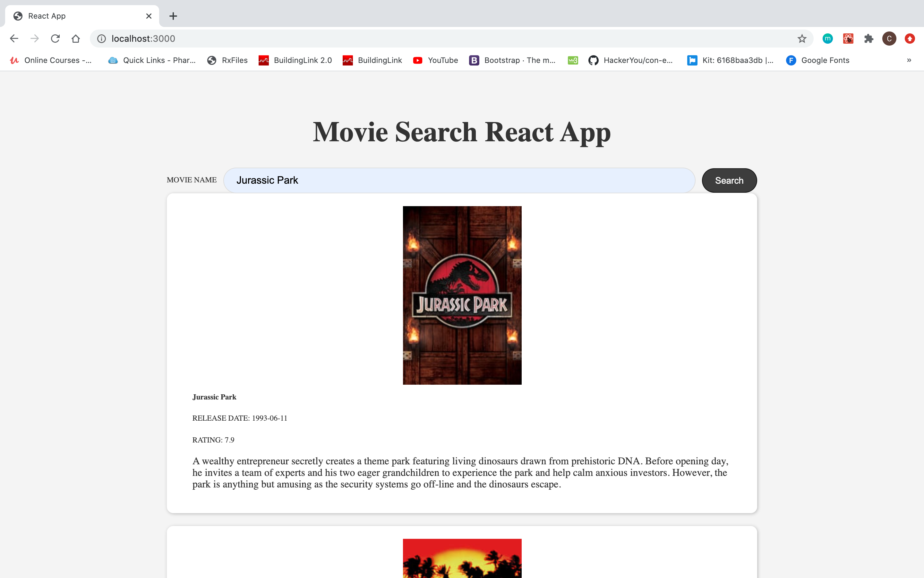Image resolution: width=924 pixels, height=578 pixels.
Task: Open the HackerYou/con-e... GitHub bookmark
Action: 631,60
